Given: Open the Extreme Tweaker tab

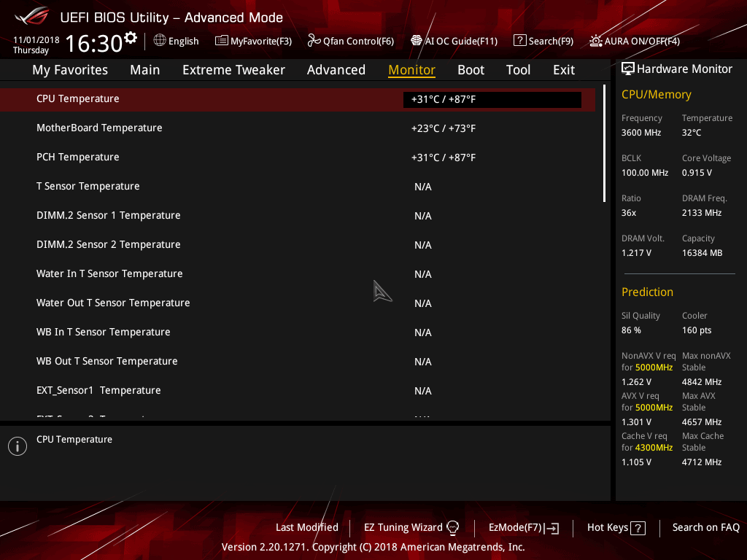Looking at the screenshot, I should click(233, 70).
